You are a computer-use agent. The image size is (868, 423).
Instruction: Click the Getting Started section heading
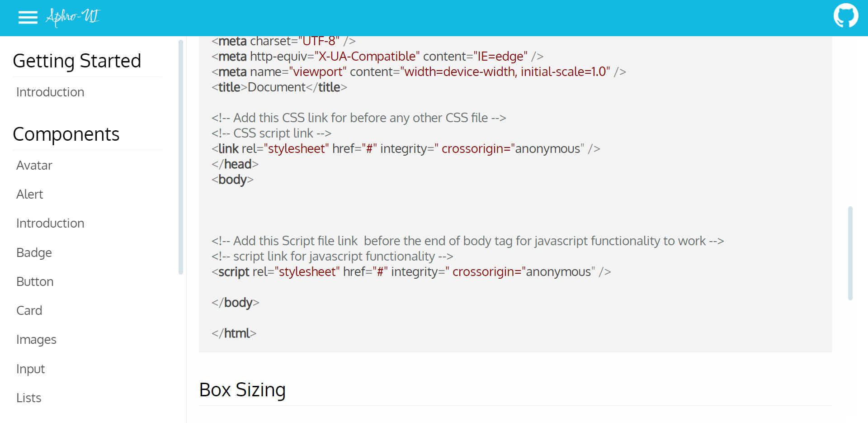click(77, 60)
